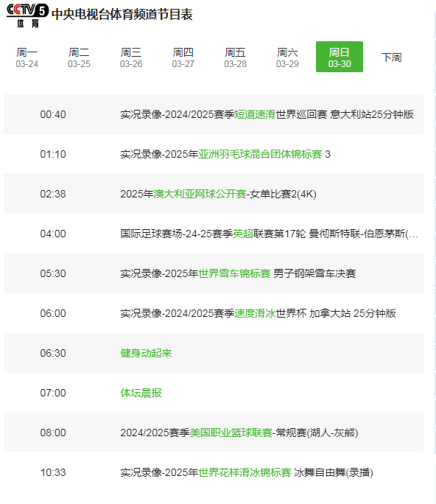
Task: Select the 周三 03-26 schedule tab
Action: 131,57
